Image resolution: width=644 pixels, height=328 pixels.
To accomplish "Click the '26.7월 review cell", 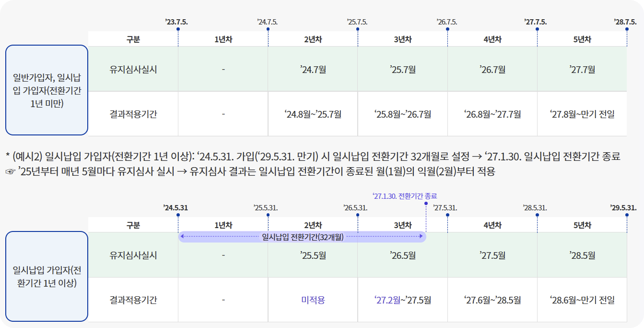I will [x=492, y=69].
